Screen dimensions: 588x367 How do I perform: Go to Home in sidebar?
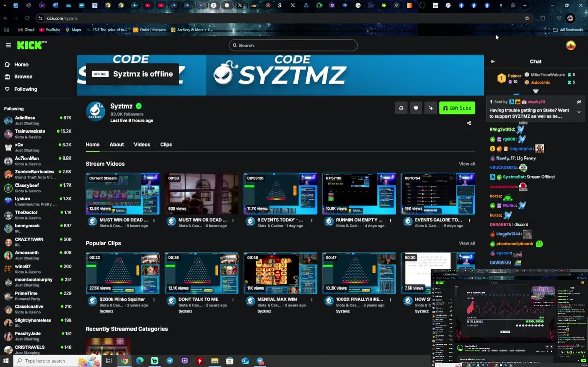21,65
